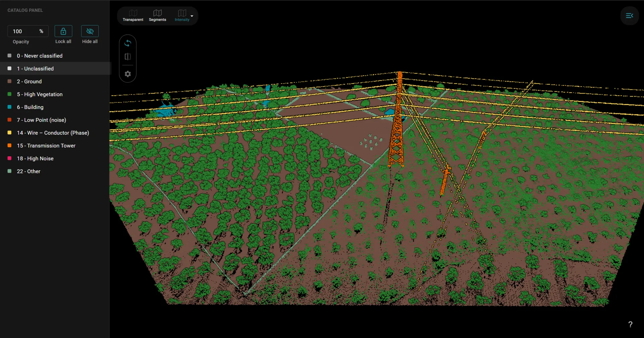Viewport: 644px width, 338px height.
Task: Collapse the catalog panel using top-right icon
Action: pyautogui.click(x=630, y=15)
